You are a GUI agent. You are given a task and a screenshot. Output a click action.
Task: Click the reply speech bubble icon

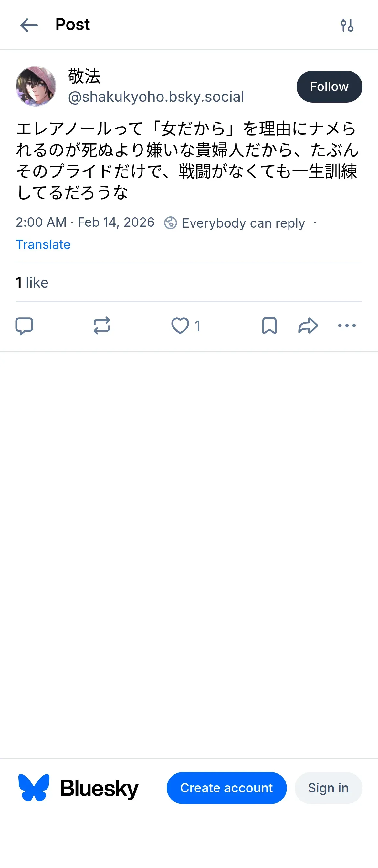click(24, 326)
